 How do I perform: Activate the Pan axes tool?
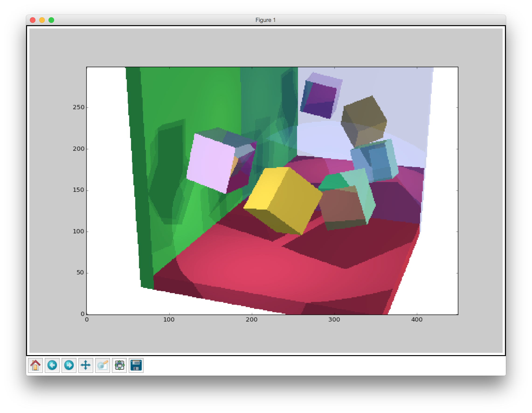[x=86, y=365]
